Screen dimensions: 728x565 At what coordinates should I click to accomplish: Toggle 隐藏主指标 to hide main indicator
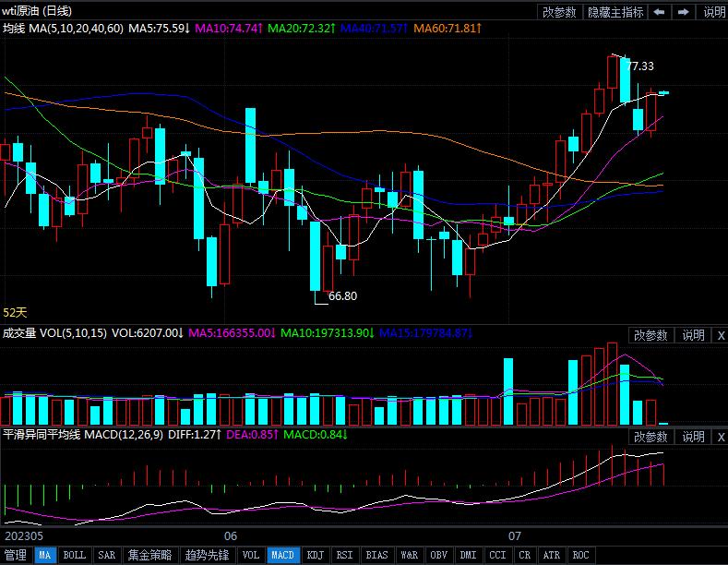point(615,12)
